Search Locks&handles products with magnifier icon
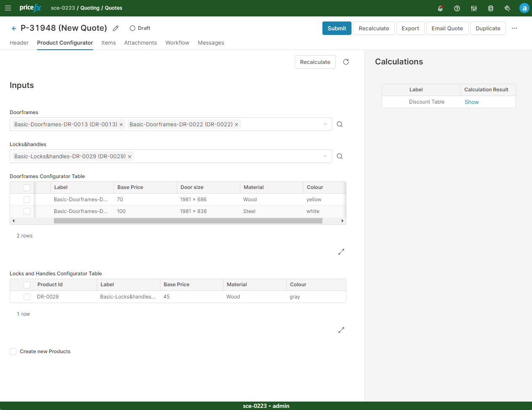Viewport: 532px width, 410px height. click(340, 156)
